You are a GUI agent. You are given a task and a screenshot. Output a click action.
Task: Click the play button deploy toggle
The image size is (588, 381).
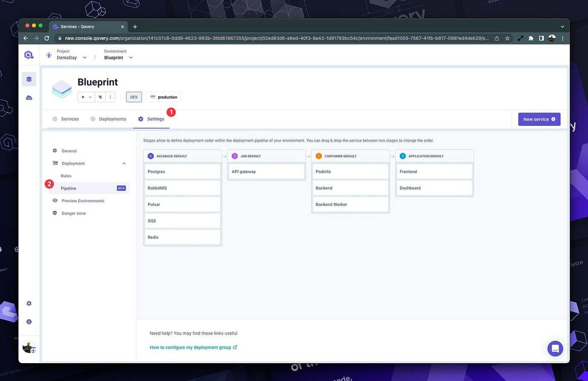click(82, 97)
